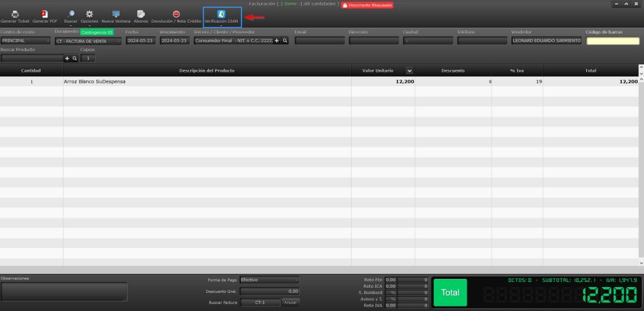644x311 pixels.
Task: Click plus icon beside Buscar Producto
Action: tap(67, 59)
